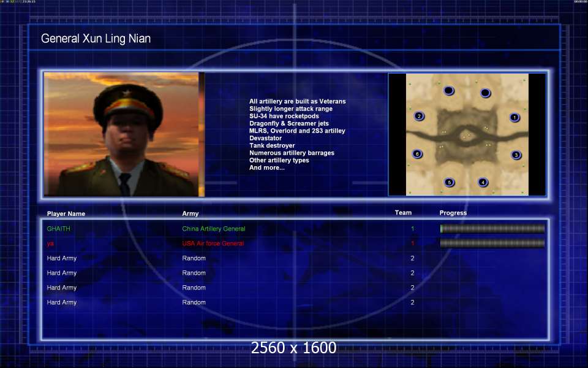The image size is (588, 368).
Task: Click the 'Devastator' feature line
Action: [265, 138]
